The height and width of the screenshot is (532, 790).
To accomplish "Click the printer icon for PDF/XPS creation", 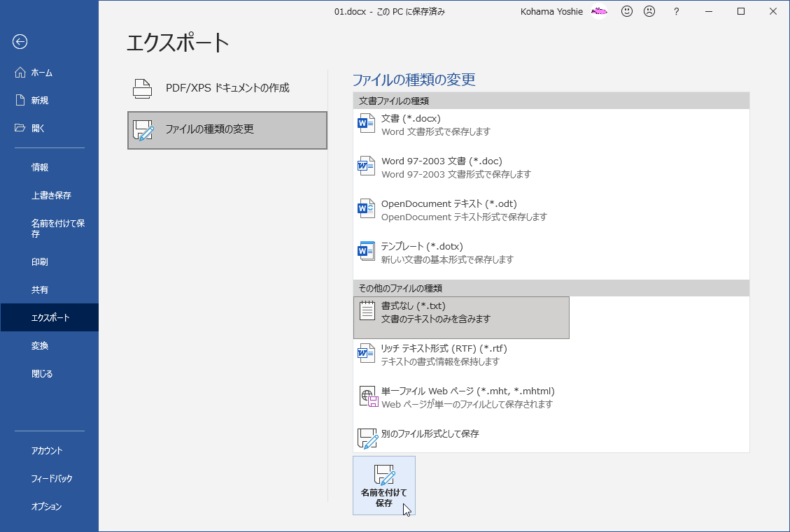I will (142, 88).
